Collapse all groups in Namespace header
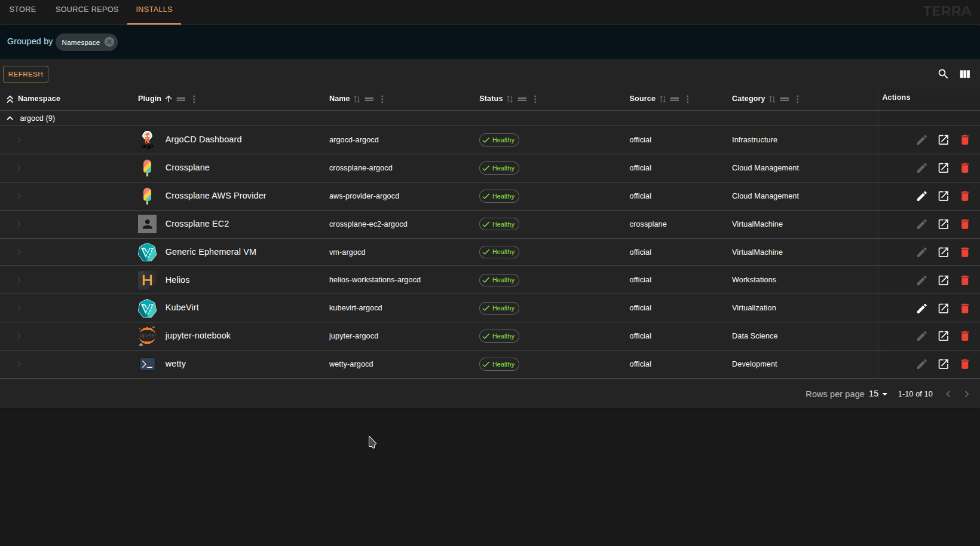 point(10,99)
